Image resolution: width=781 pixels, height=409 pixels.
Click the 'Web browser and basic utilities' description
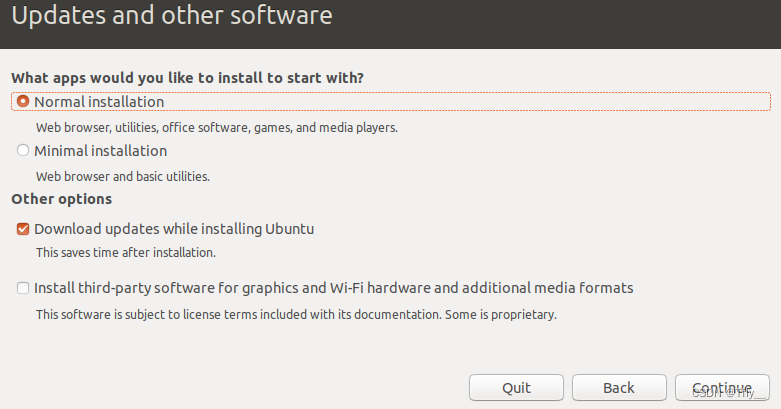tap(123, 176)
